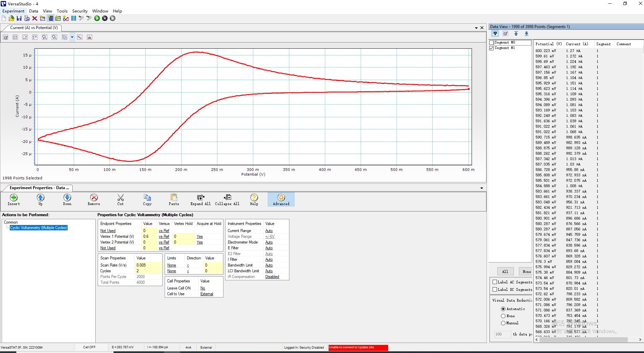The width and height of the screenshot is (644, 353).
Task: Copy the graph to clipboard icon
Action: (64, 37)
